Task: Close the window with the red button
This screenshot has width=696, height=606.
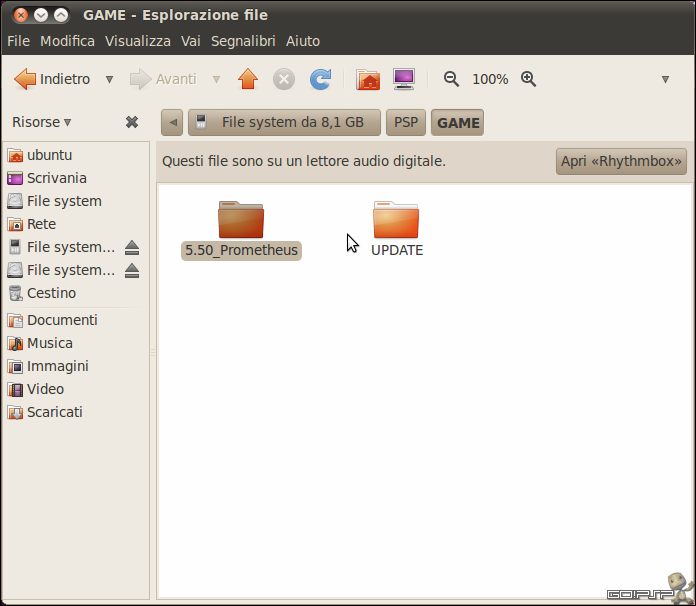Action: [20, 16]
